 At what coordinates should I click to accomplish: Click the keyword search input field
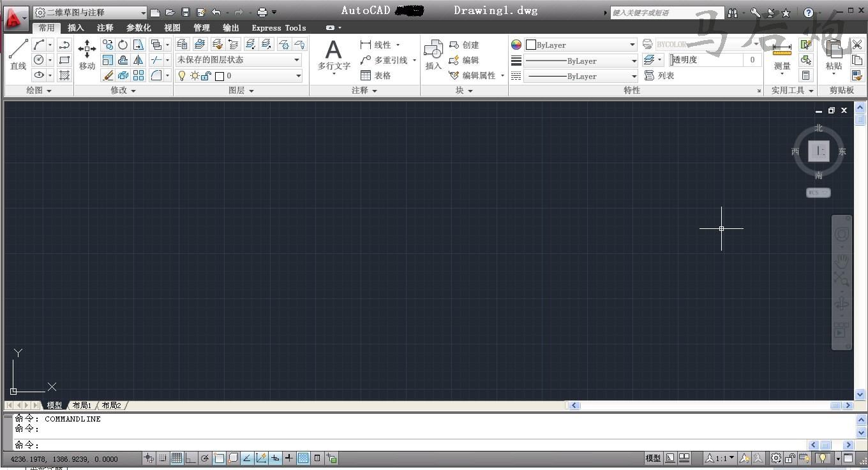tap(666, 13)
